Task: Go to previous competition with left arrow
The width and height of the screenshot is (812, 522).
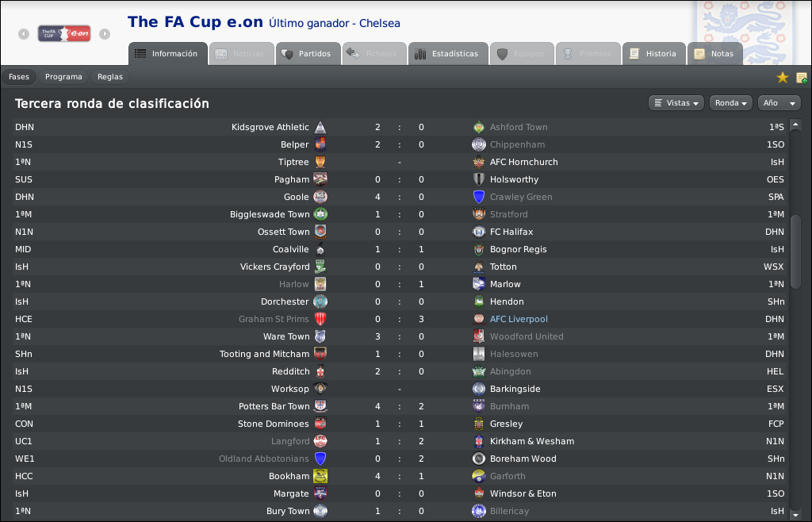Action: click(24, 34)
